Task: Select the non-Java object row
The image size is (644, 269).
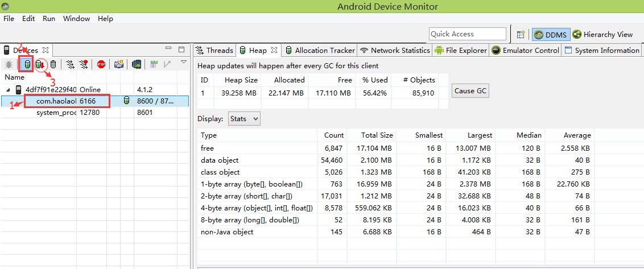Action: (x=420, y=232)
